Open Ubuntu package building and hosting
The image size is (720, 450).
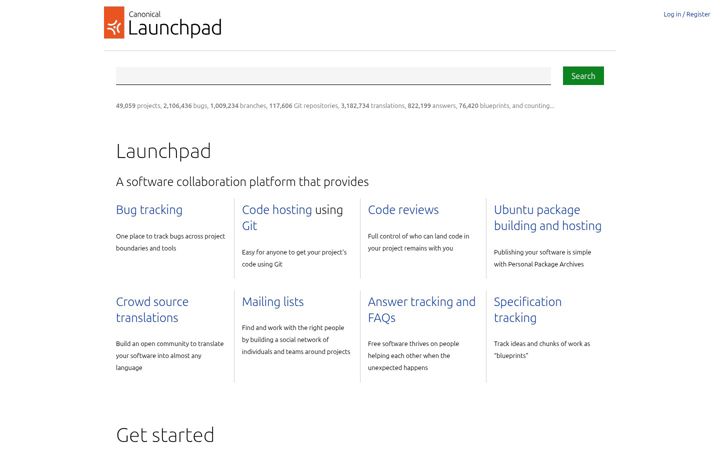(x=547, y=218)
